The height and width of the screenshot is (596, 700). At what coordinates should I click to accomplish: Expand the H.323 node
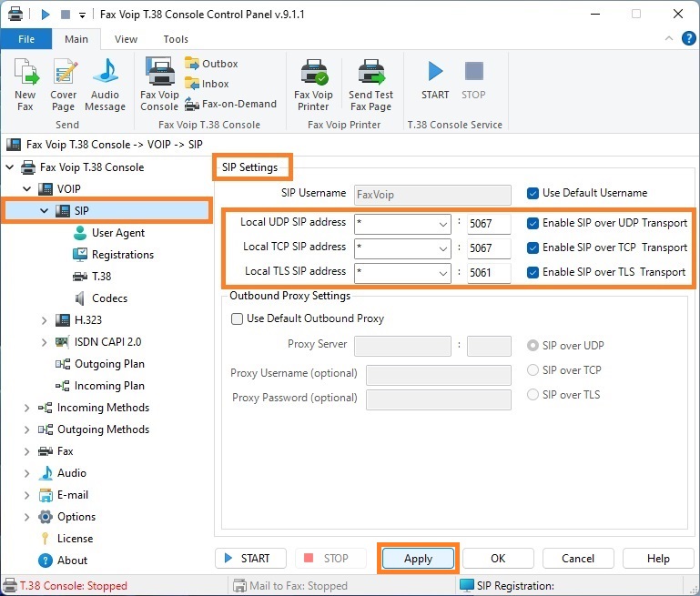point(44,320)
